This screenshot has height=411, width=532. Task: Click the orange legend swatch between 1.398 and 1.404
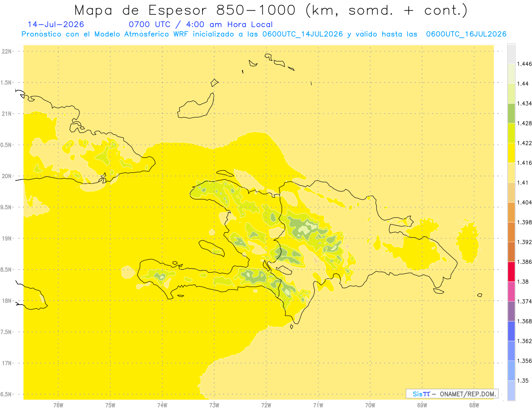point(511,212)
